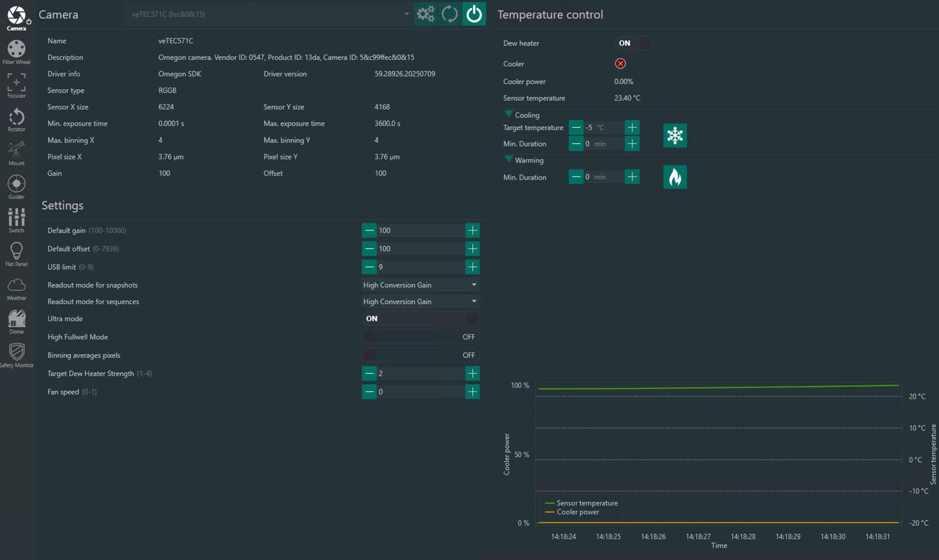This screenshot has height=560, width=939.
Task: Click the Default gain input field
Action: coord(421,230)
